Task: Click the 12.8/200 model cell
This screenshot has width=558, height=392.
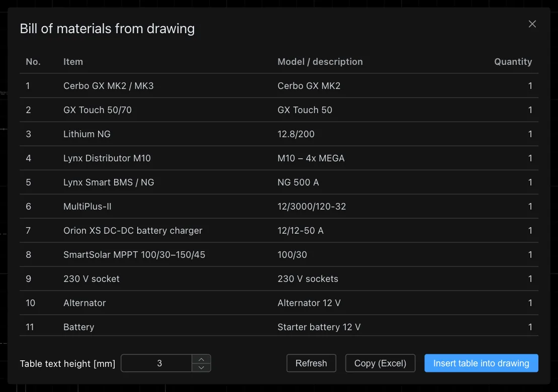Action: [296, 134]
